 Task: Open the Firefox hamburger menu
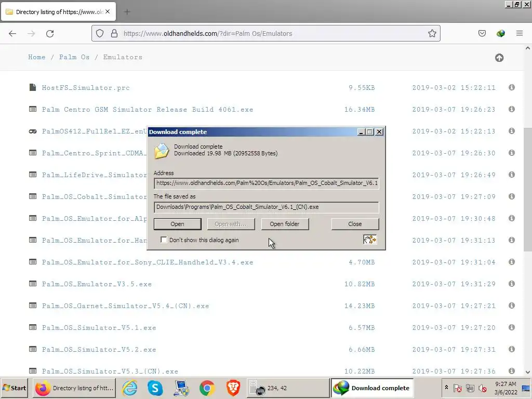520,33
